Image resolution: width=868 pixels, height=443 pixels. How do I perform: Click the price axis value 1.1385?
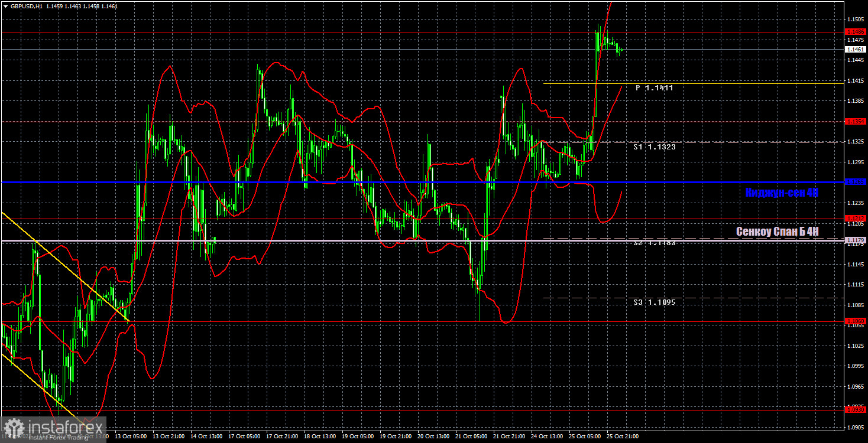pyautogui.click(x=856, y=101)
